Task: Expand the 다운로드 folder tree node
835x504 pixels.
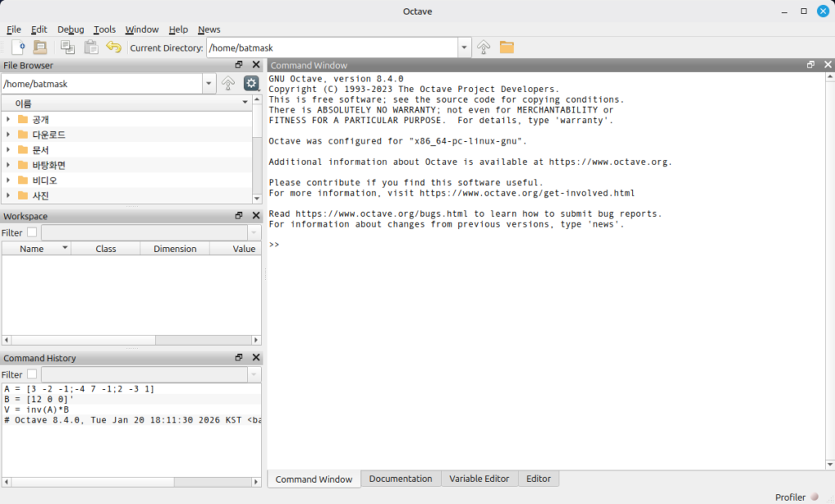Action: point(8,135)
